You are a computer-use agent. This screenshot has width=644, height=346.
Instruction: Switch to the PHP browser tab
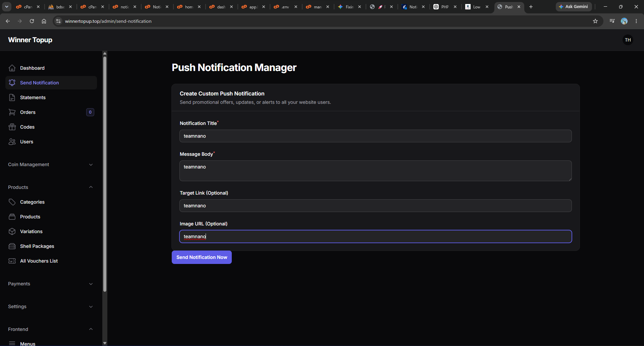tap(445, 7)
